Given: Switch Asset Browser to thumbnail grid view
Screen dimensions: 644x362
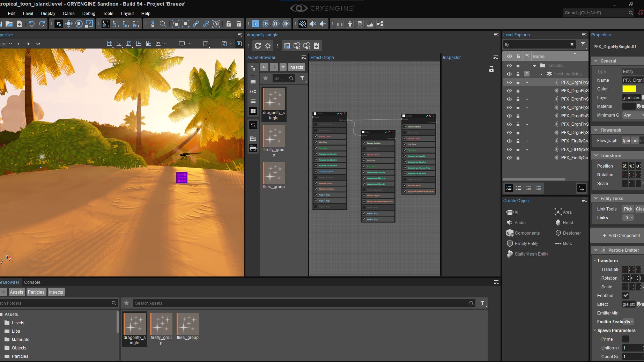Looking at the screenshot, I should 253,111.
